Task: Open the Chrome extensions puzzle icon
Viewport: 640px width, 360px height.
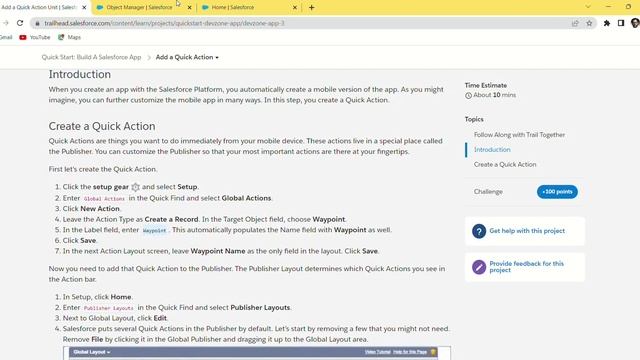Action: (x=607, y=23)
